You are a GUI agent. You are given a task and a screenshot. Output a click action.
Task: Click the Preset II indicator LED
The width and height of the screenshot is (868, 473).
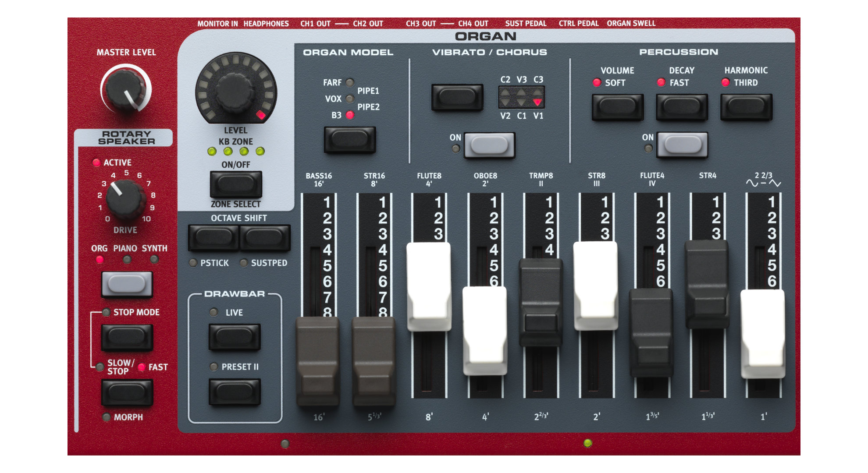click(214, 367)
